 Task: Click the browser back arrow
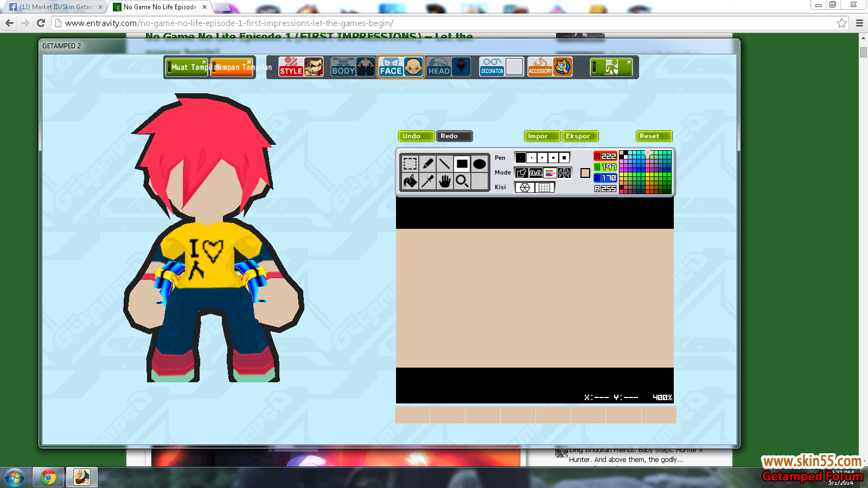click(9, 23)
